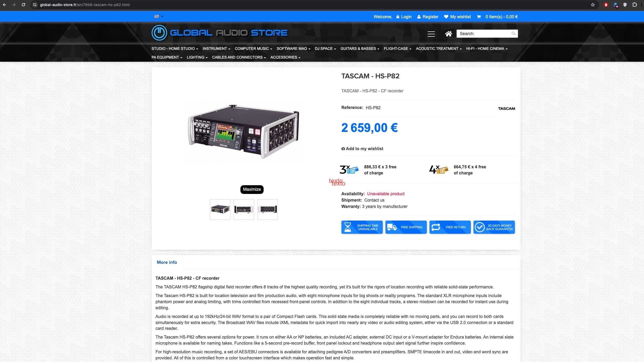Click the home icon

448,34
